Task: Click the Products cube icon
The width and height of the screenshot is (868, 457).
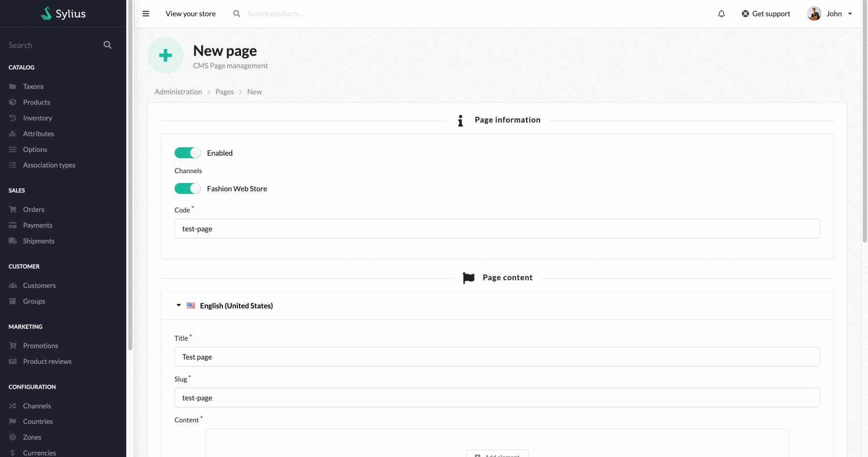Action: pyautogui.click(x=13, y=102)
